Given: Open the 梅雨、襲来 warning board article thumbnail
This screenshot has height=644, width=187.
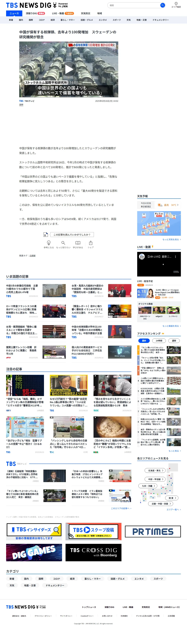Looking at the screenshot, I should point(25,385).
